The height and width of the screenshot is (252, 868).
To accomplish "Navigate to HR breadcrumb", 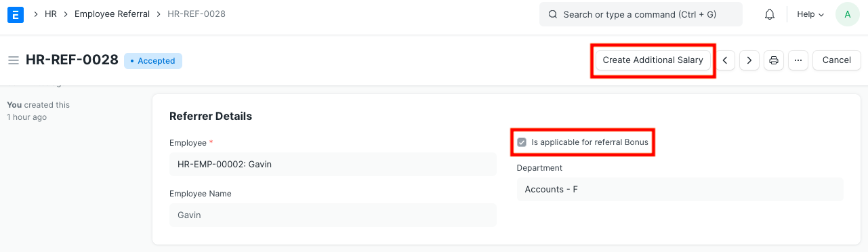I will (51, 14).
